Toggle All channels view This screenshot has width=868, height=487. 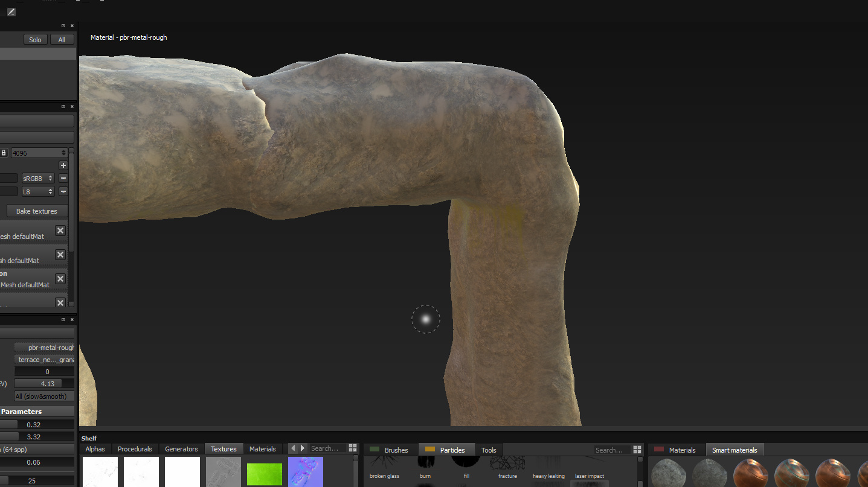tap(62, 40)
